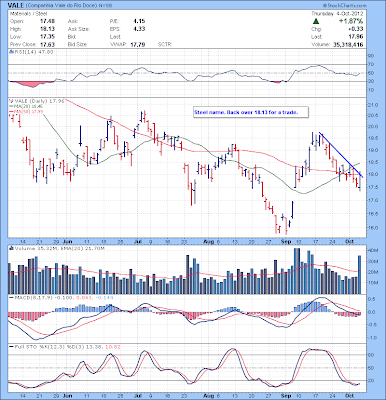Screen dimensions: 386x400
Task: Click the SCTR label
Action: (x=164, y=44)
